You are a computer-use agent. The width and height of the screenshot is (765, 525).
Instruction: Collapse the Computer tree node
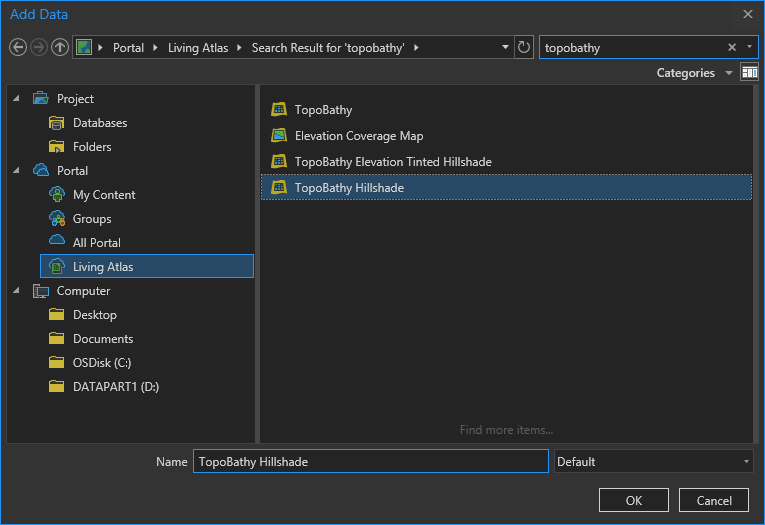point(17,291)
